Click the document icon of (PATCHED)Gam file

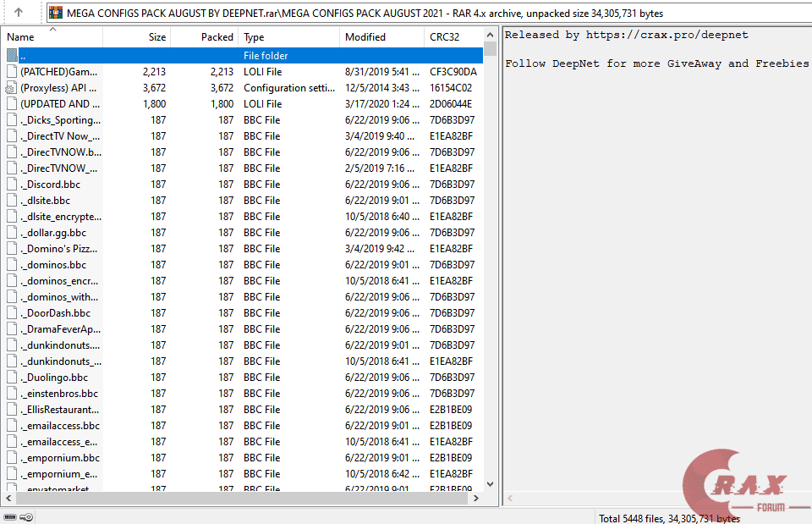pyautogui.click(x=8, y=71)
